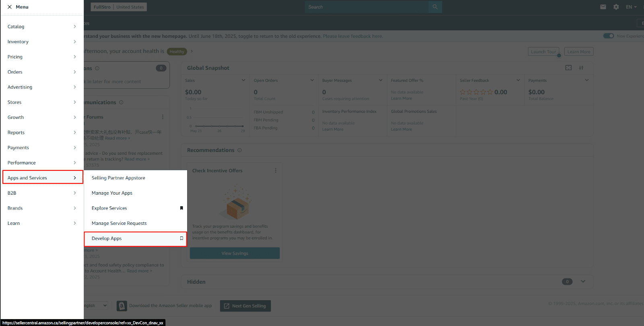Expand the B2B menu chevron
Screen dimensions: 644x326
(x=75, y=193)
